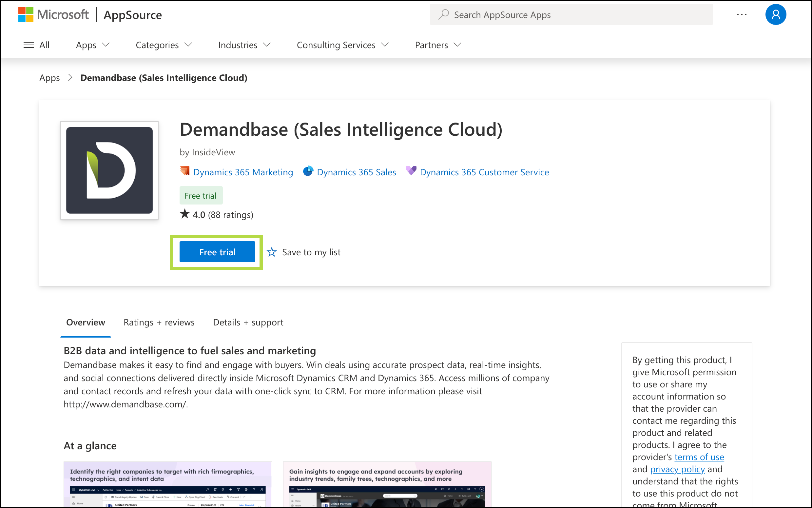Screen dimensions: 812x508
Task: Open the user account profile icon
Action: tap(775, 15)
